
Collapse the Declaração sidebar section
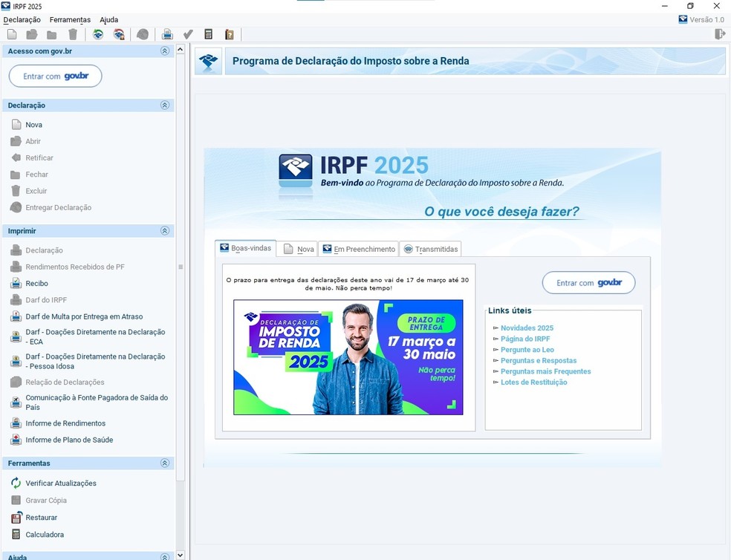coord(165,105)
